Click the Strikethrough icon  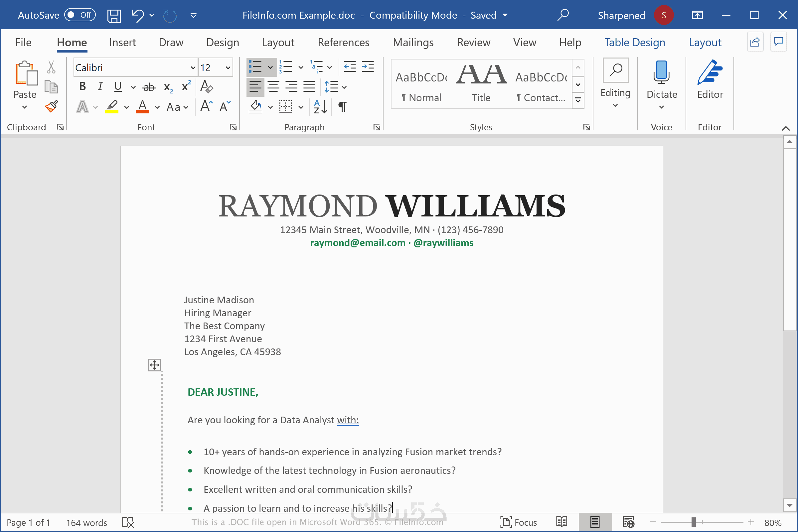(149, 87)
